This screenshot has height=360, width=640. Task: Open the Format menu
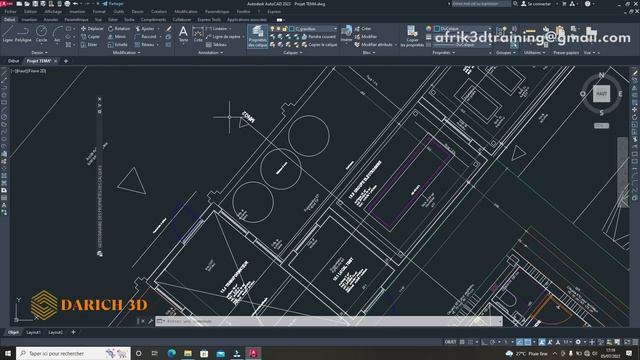(99, 12)
